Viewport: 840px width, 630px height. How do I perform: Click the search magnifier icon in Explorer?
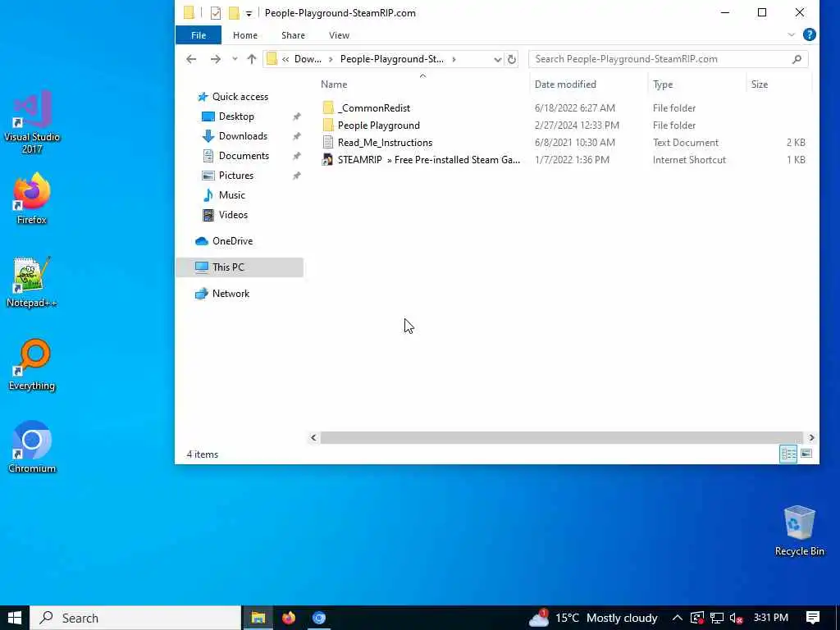797,59
